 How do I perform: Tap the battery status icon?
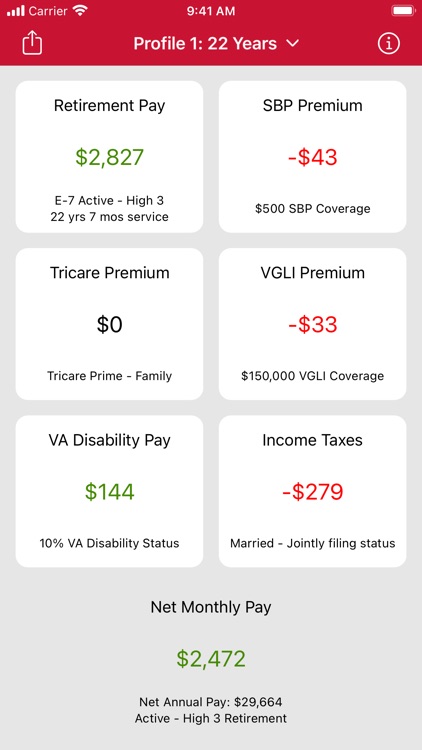403,11
